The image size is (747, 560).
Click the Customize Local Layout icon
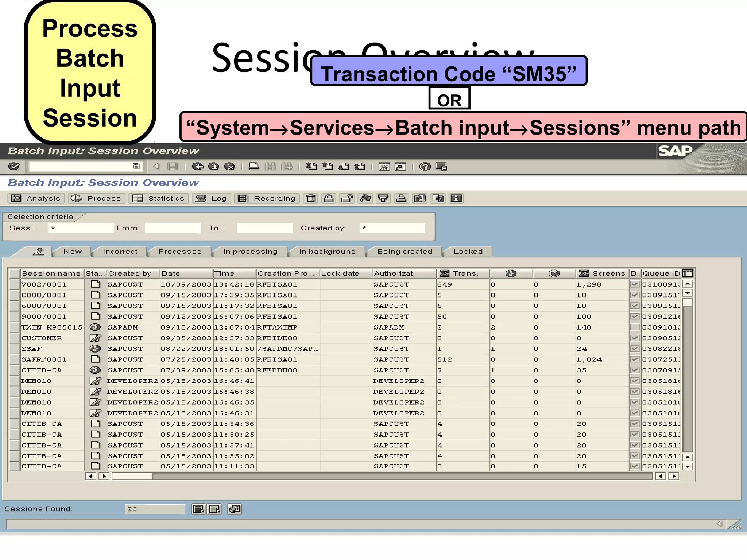pyautogui.click(x=441, y=167)
